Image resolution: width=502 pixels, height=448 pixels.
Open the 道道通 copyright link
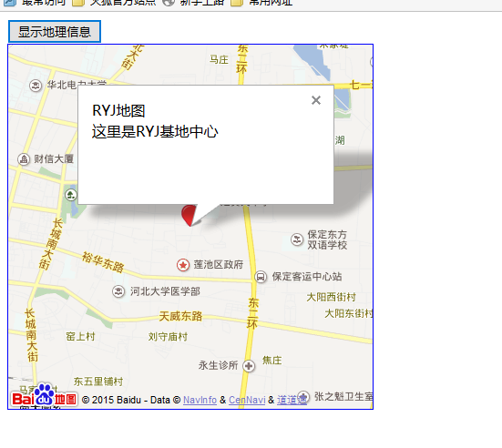click(x=292, y=400)
